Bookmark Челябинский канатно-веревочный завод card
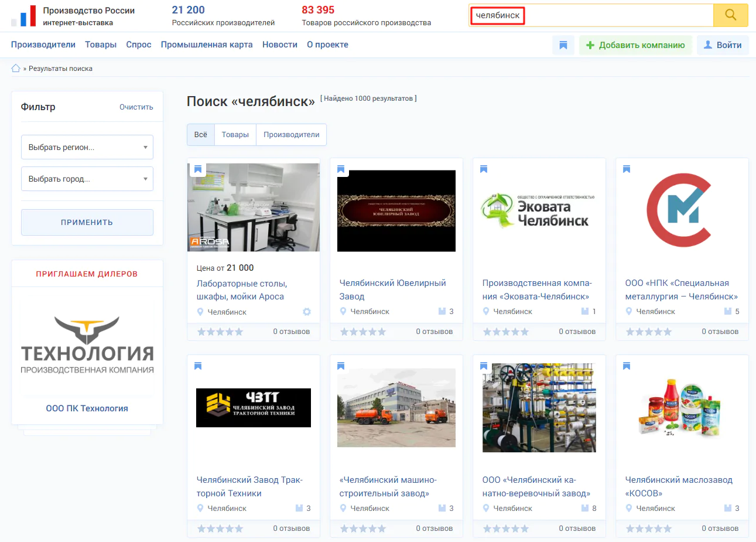Image resolution: width=756 pixels, height=542 pixels. point(484,366)
